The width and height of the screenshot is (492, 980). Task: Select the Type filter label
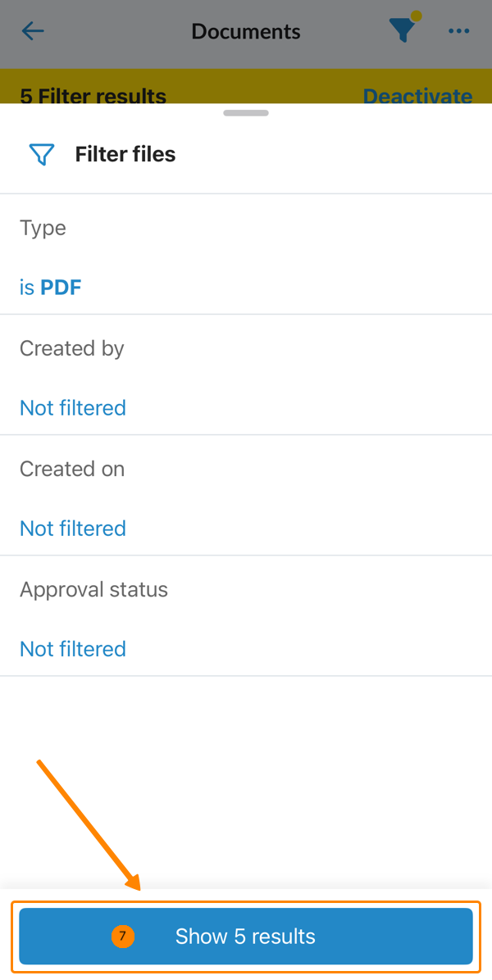click(x=43, y=228)
